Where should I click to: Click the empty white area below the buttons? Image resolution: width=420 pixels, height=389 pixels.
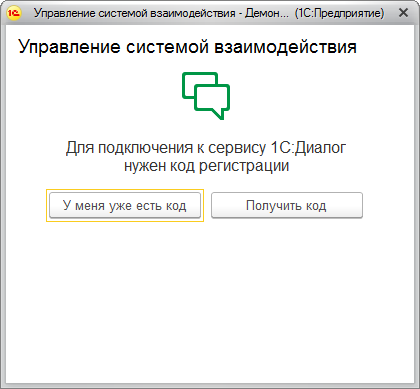(210, 300)
